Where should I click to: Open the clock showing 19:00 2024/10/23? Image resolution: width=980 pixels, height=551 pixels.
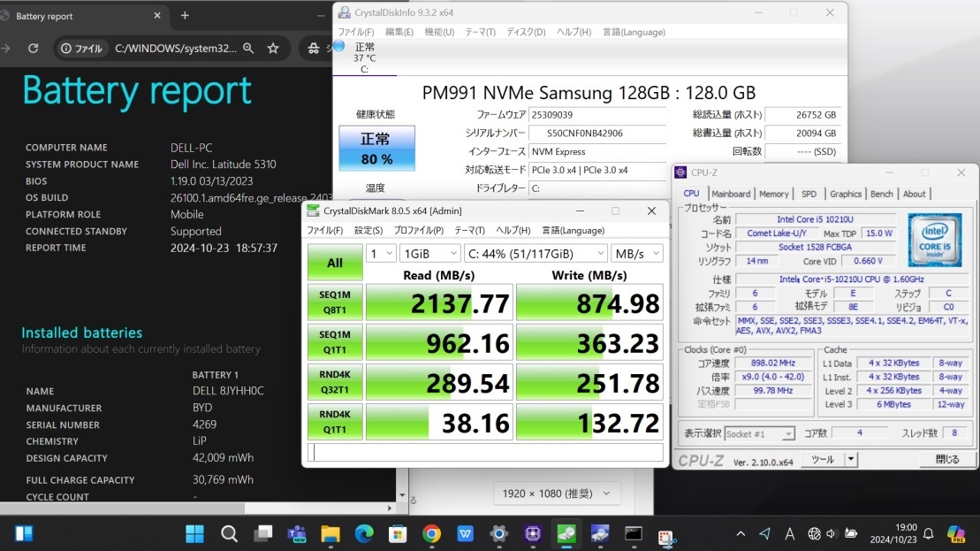point(893,533)
